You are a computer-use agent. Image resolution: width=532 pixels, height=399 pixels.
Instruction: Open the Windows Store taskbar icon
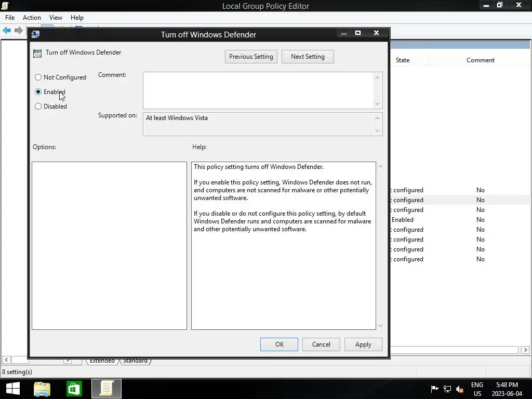[74, 389]
